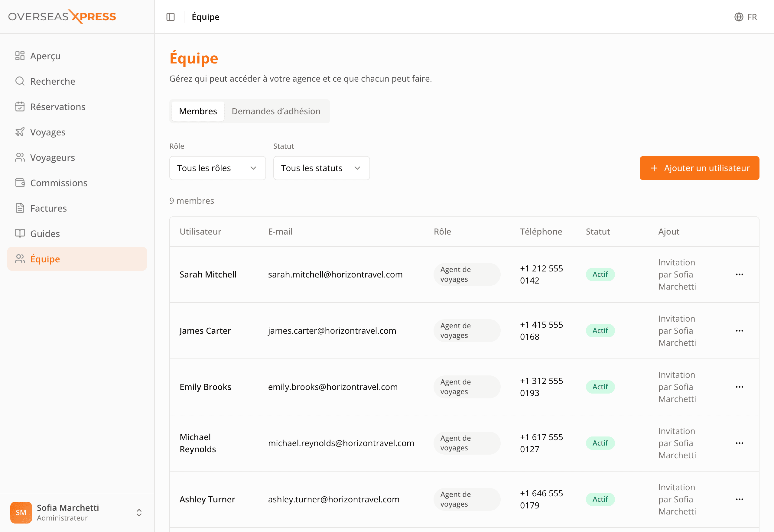
Task: Navigate to Voyages
Action: pos(77,132)
